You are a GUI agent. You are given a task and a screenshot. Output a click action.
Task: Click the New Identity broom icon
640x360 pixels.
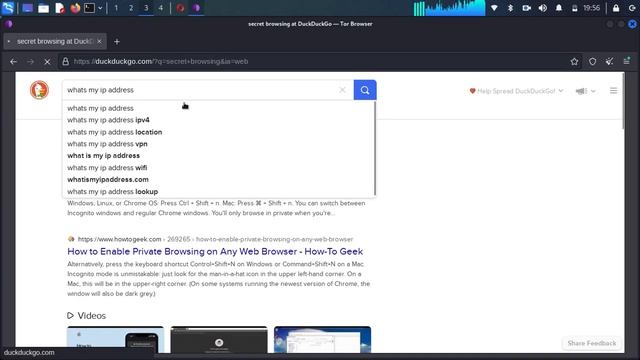click(609, 62)
